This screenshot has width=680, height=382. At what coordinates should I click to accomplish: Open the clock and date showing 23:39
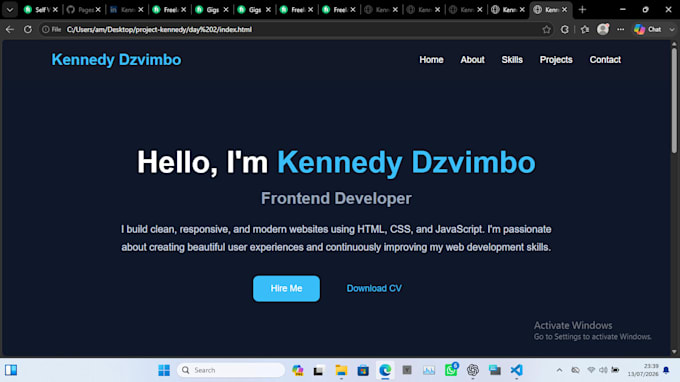click(643, 370)
